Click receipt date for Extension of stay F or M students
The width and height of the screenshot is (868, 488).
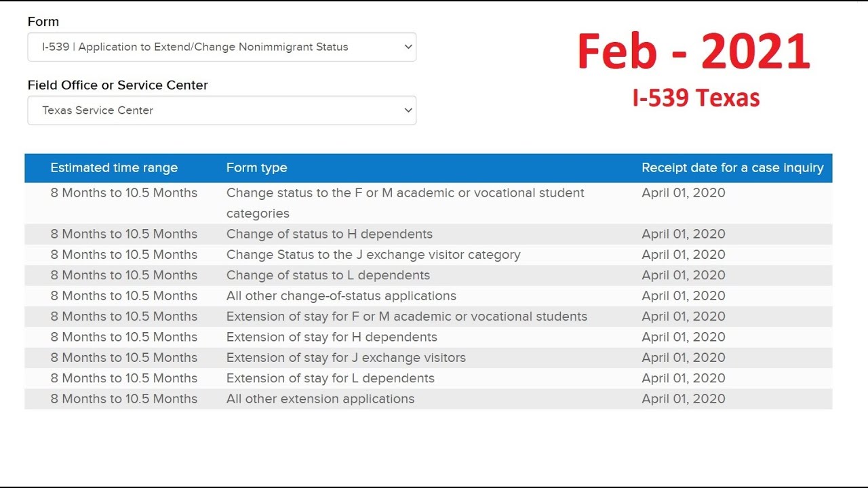(x=684, y=317)
